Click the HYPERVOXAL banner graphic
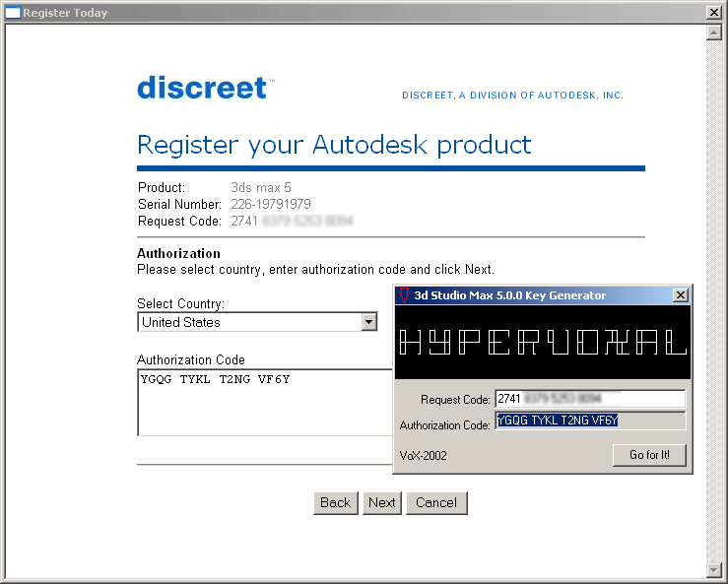728x584 pixels. 543,342
